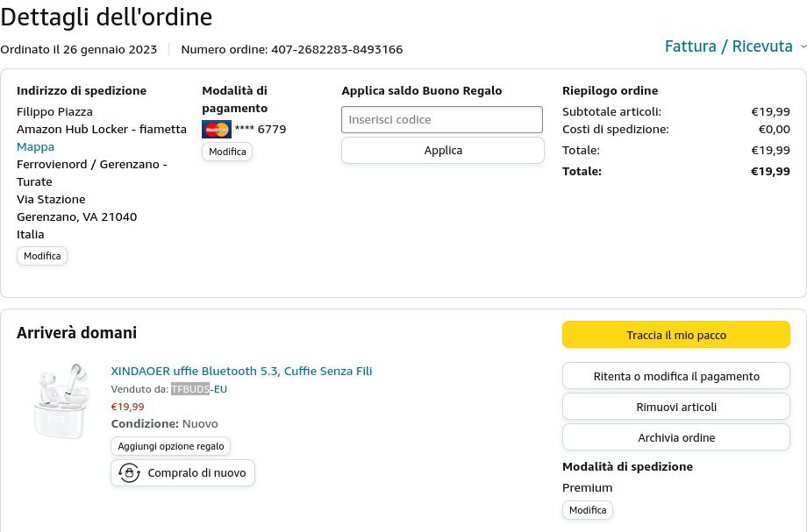Expand the Fattura / Ricevuta dropdown
The height and width of the screenshot is (532, 807).
[x=803, y=46]
